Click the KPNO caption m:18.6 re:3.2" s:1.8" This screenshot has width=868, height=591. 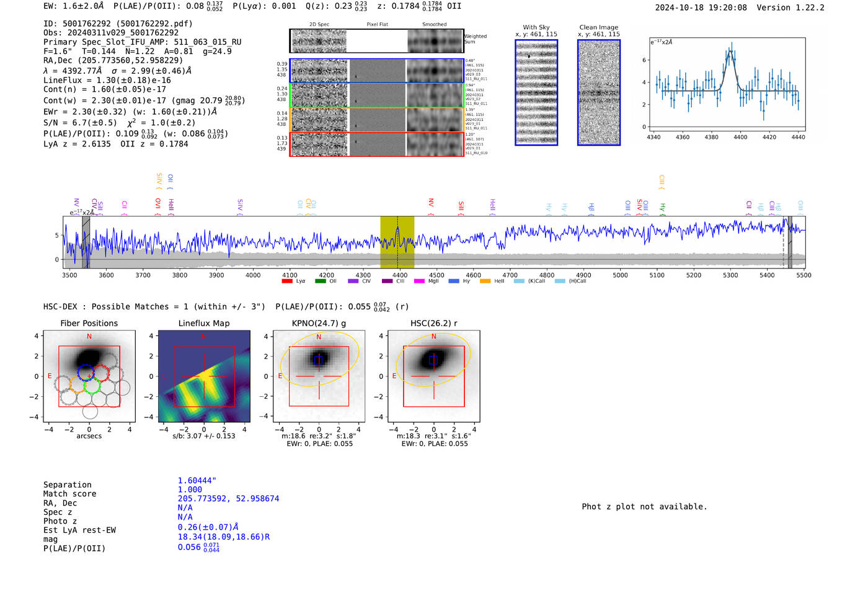(319, 436)
